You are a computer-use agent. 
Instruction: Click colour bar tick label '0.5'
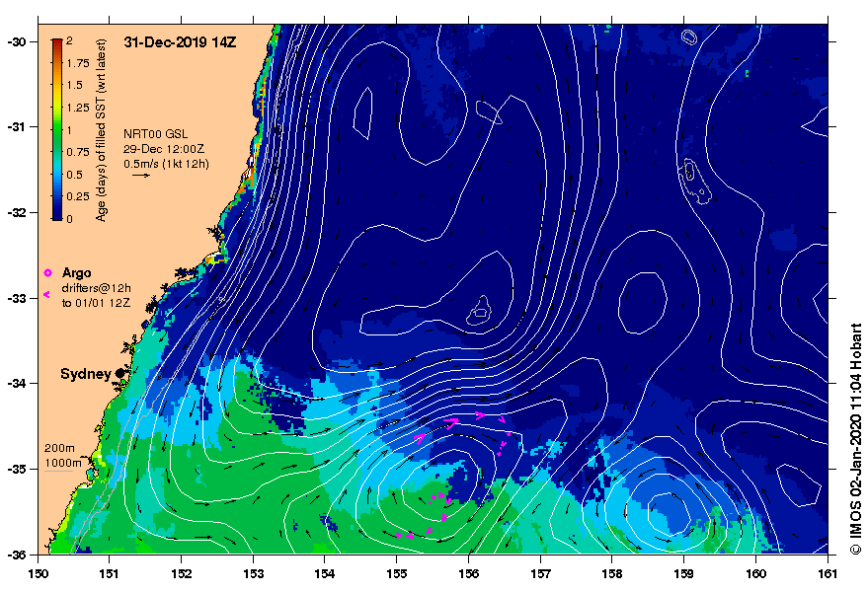(75, 175)
